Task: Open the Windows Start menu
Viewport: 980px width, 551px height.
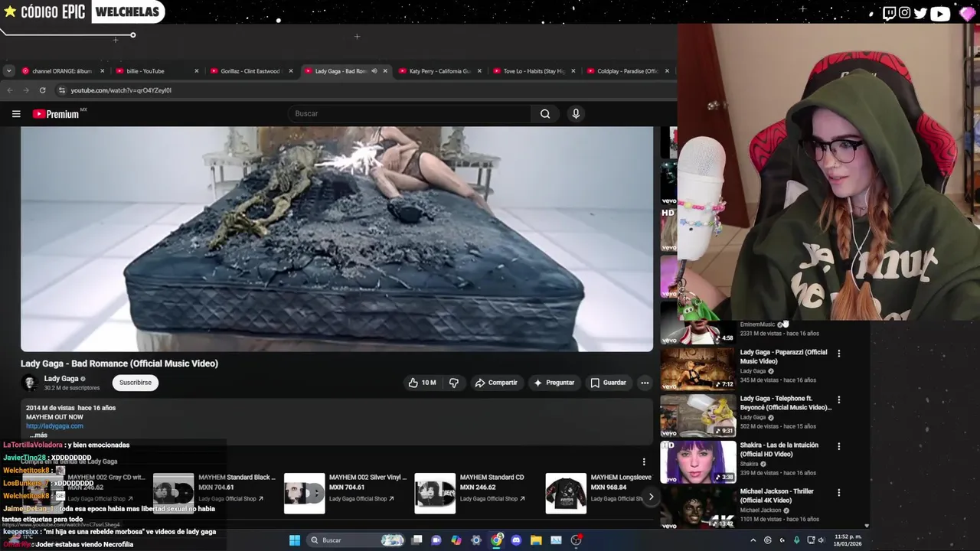Action: tap(295, 540)
